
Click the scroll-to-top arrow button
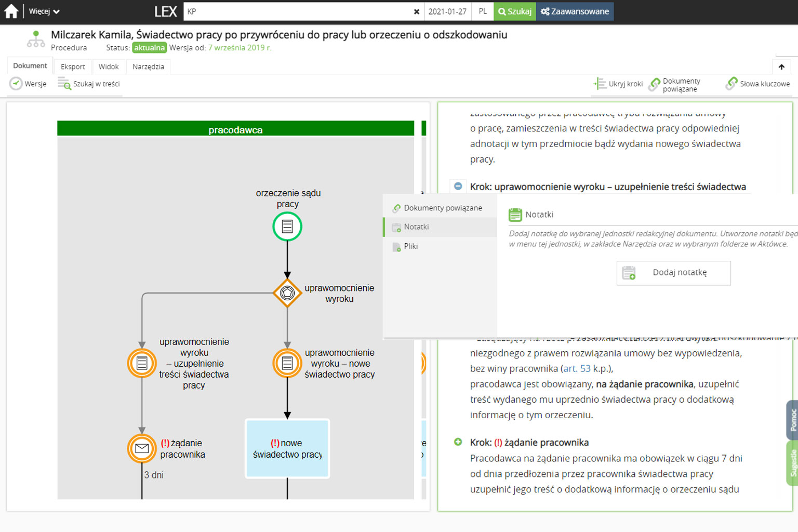pyautogui.click(x=781, y=66)
